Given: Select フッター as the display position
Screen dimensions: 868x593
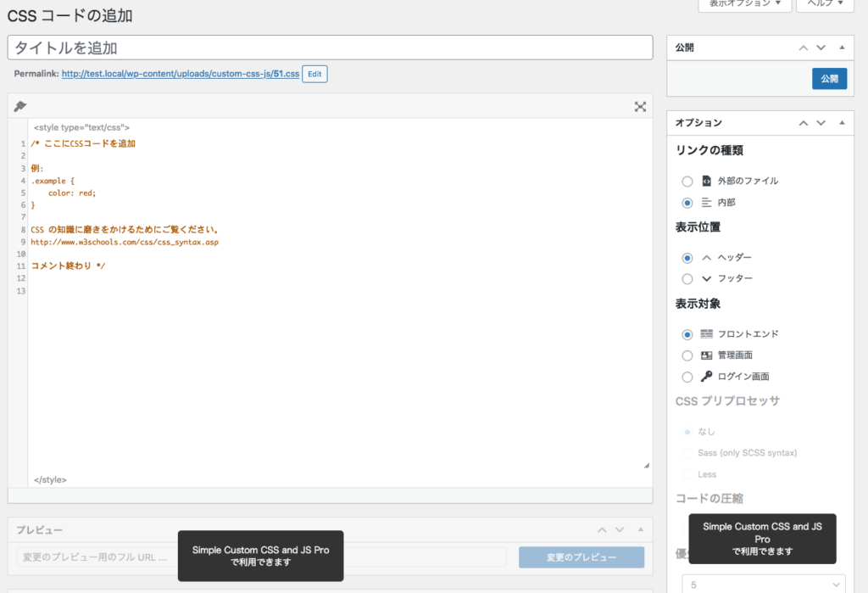Looking at the screenshot, I should click(687, 278).
